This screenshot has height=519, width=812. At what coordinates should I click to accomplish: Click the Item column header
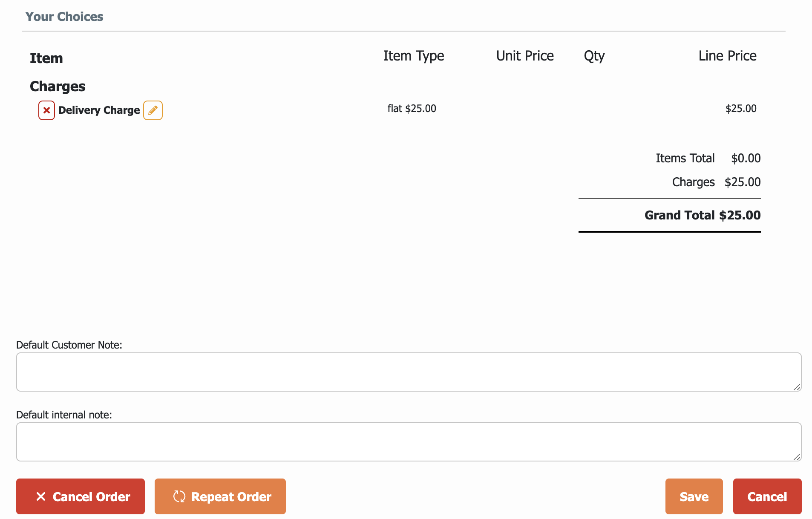46,58
